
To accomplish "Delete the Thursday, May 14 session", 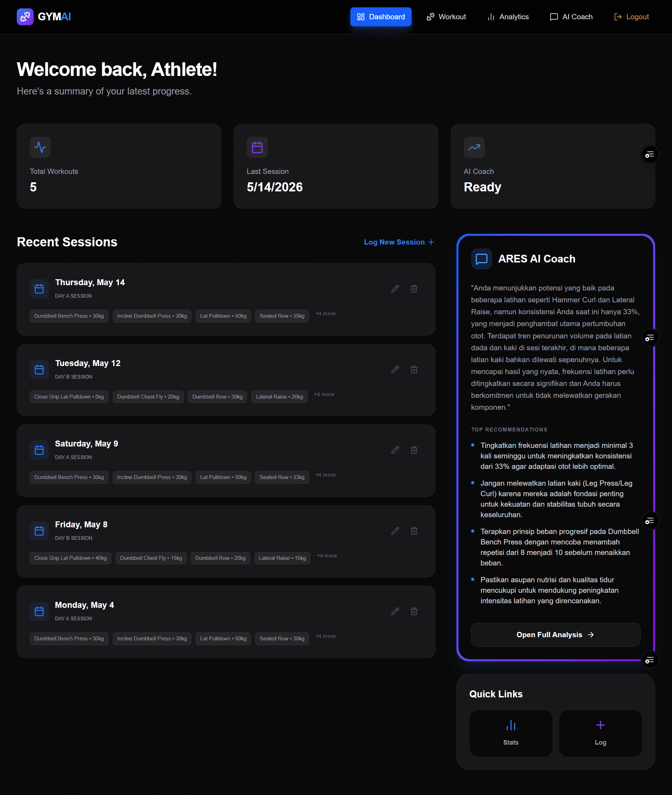I will point(414,289).
